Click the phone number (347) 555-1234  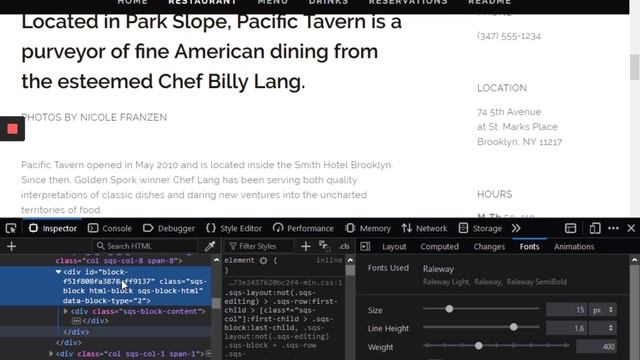pyautogui.click(x=509, y=36)
